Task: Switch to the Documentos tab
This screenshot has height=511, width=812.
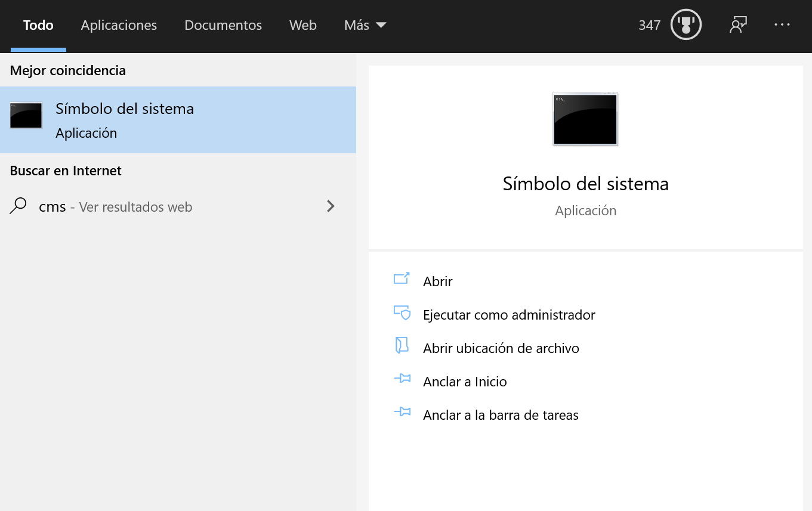Action: coord(223,25)
